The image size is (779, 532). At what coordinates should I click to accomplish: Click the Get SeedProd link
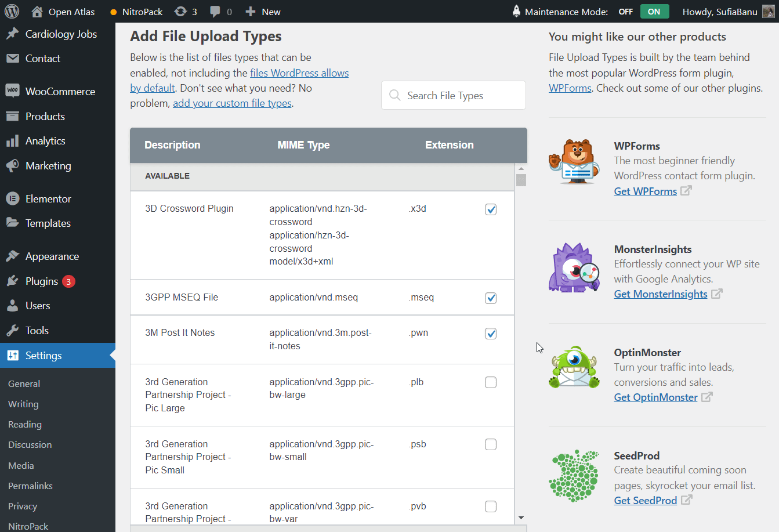point(646,501)
